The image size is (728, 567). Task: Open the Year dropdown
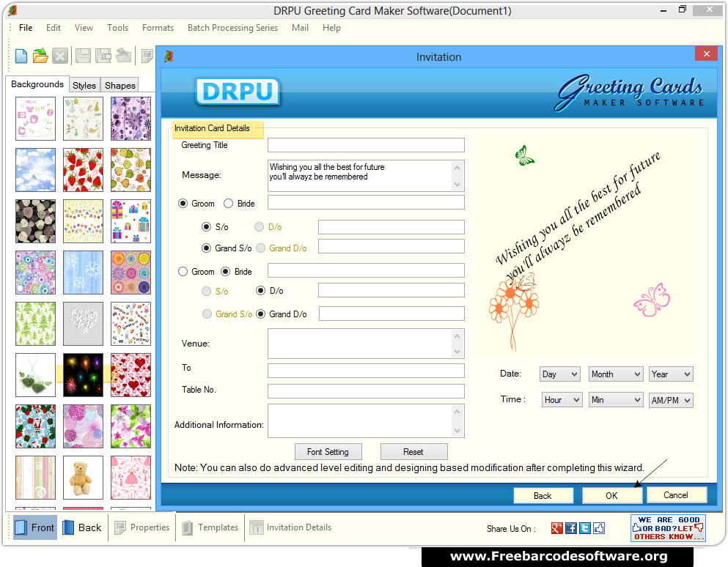[x=671, y=374]
